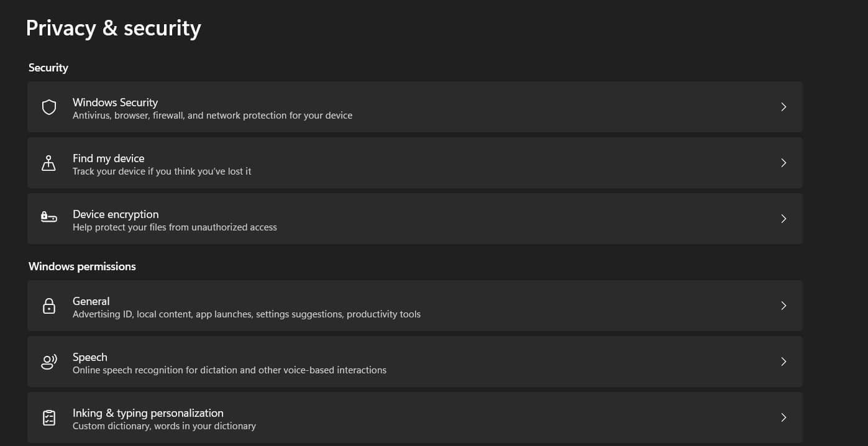The width and height of the screenshot is (868, 446).
Task: Open the Windows Security settings title
Action: point(115,102)
